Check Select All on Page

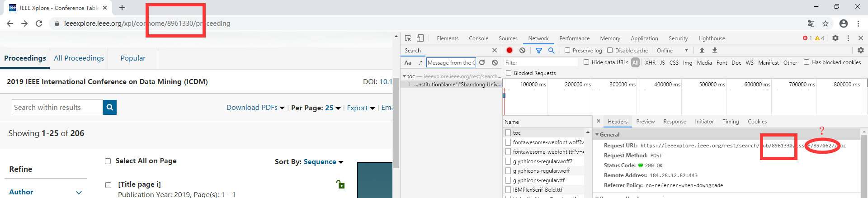click(108, 161)
